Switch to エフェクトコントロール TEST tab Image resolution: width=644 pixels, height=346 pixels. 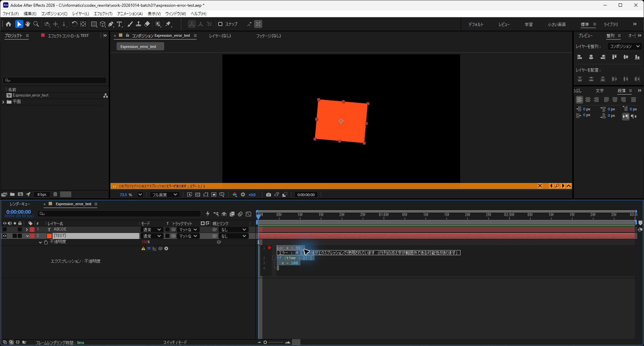(x=68, y=35)
